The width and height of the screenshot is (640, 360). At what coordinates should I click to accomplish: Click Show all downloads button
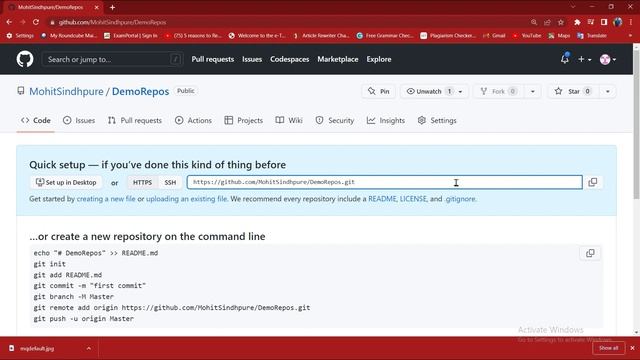point(608,348)
